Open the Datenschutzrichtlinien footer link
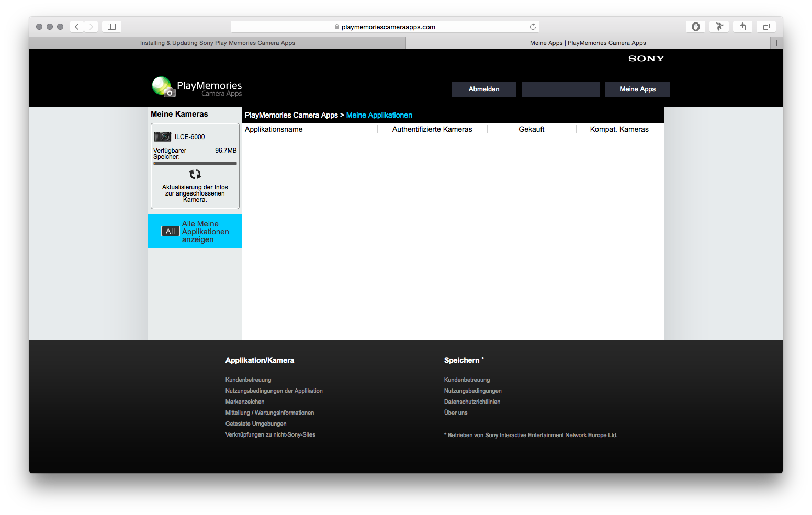 tap(472, 402)
